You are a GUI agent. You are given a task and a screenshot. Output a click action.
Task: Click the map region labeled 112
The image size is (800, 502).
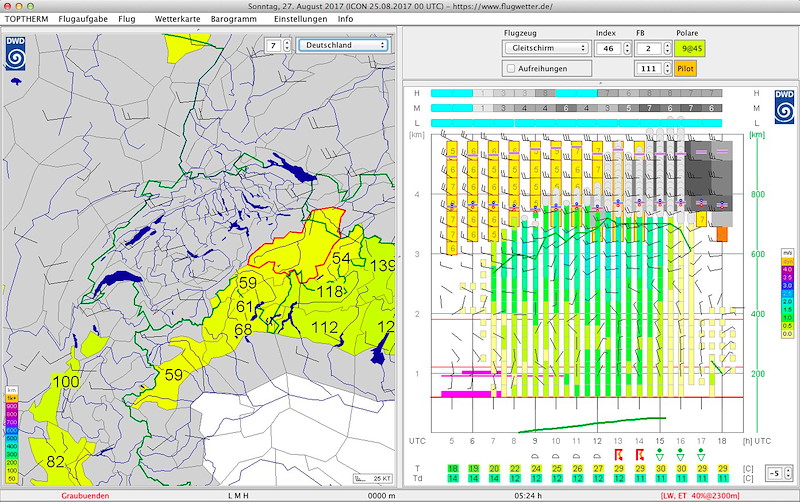pos(325,327)
